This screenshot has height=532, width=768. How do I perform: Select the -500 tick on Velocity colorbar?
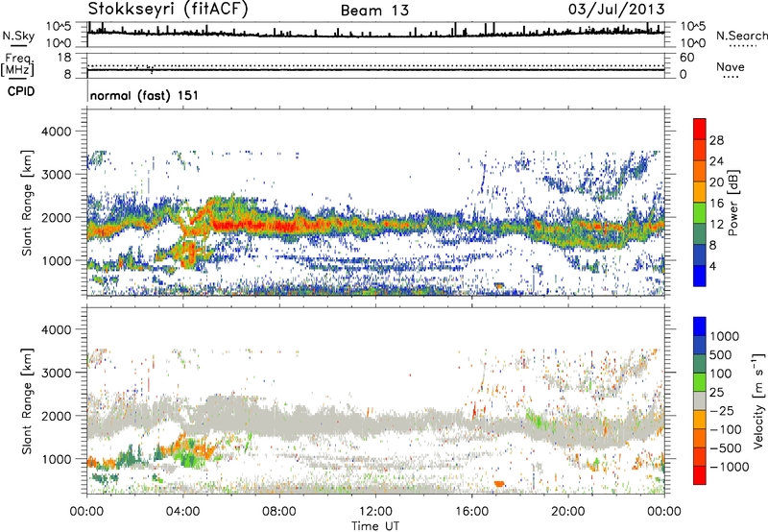click(726, 448)
